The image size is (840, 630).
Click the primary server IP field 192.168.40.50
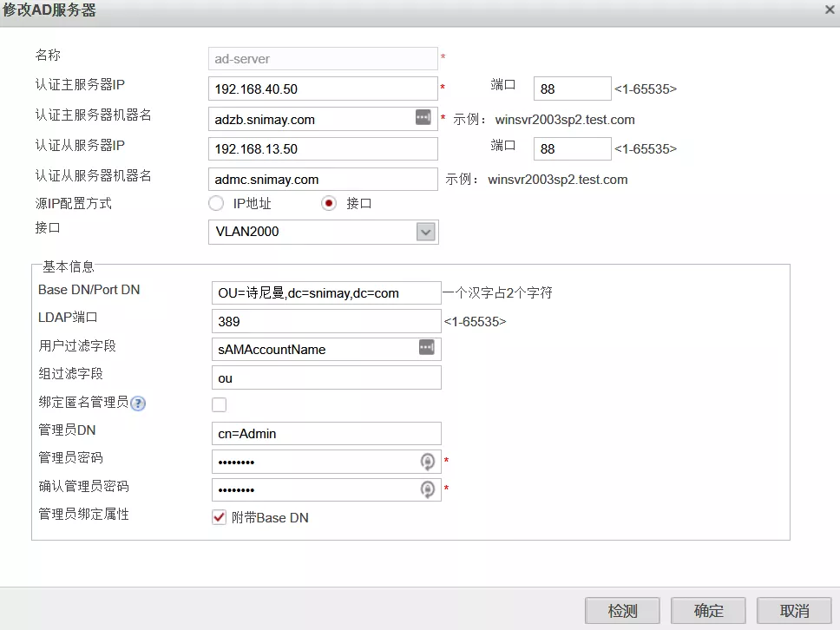[323, 89]
